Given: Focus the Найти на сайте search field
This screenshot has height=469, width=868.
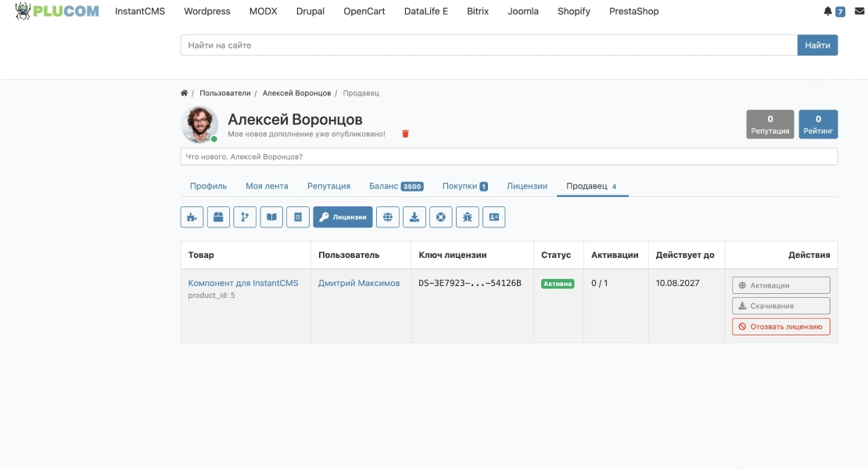Looking at the screenshot, I should click(x=489, y=45).
